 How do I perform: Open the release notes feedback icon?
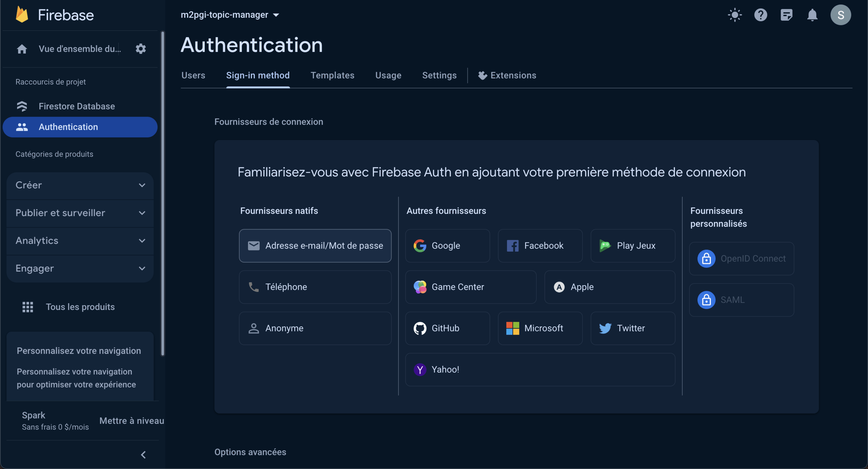click(x=786, y=15)
